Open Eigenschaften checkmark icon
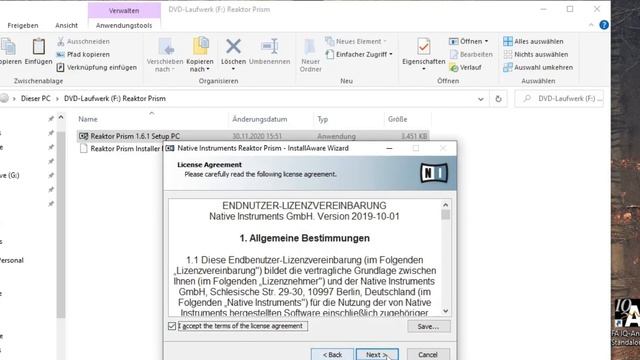640x360 pixels. point(423,47)
